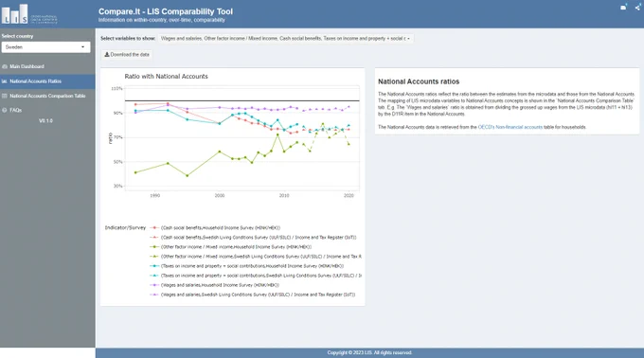644x358 pixels.
Task: Click the Compare.It - LIS Comparability Tool title
Action: coord(166,11)
